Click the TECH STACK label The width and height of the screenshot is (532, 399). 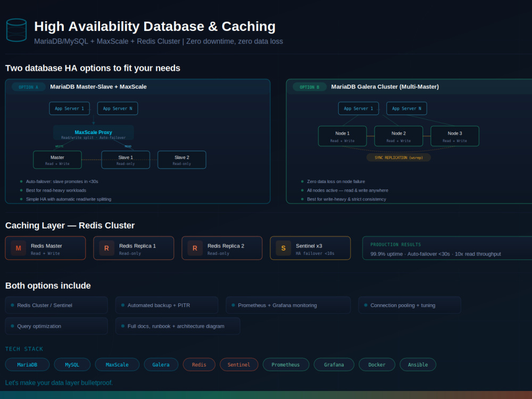pos(24,349)
